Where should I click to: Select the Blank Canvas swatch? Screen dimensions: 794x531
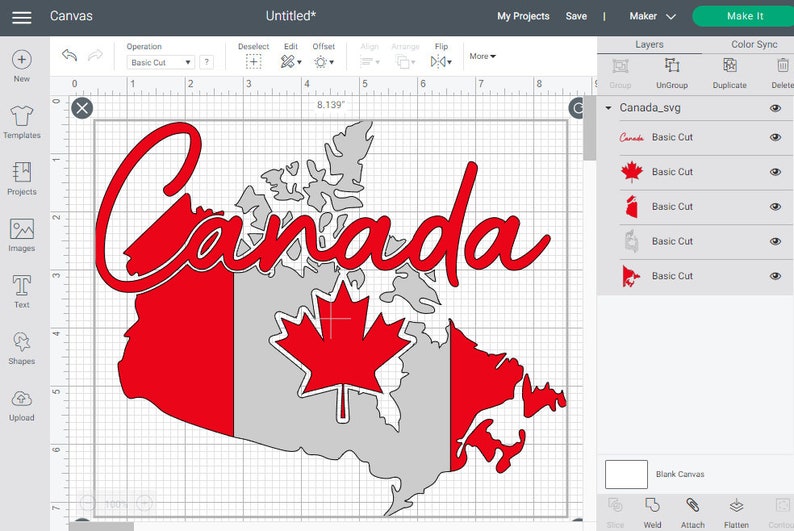(626, 474)
